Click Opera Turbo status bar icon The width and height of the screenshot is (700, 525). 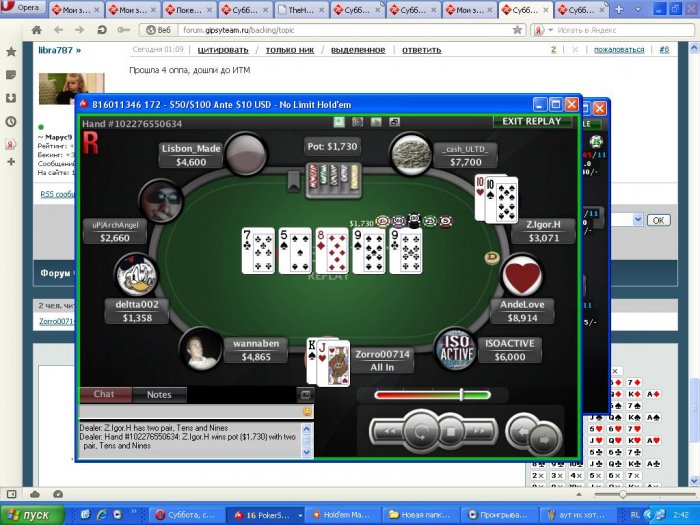pos(58,494)
